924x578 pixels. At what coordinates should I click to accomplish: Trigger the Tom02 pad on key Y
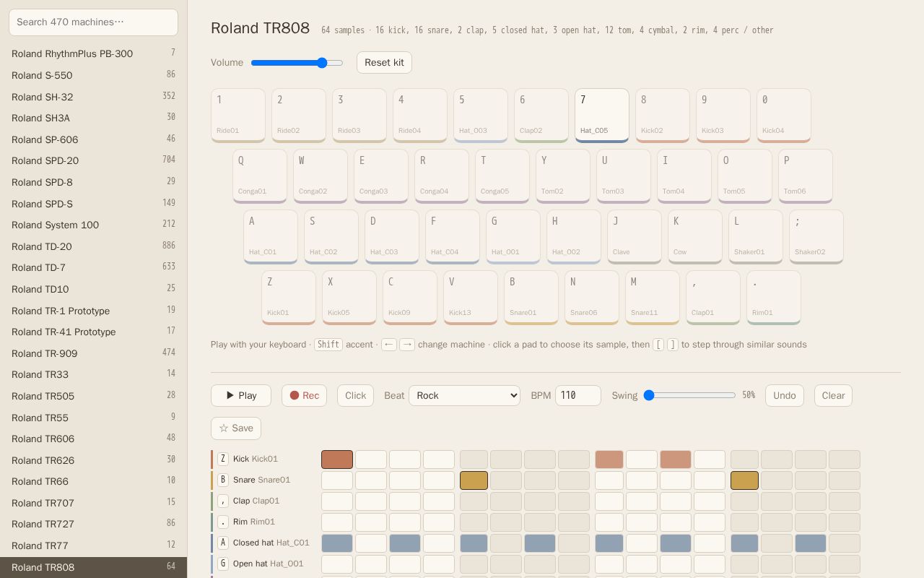pos(563,176)
